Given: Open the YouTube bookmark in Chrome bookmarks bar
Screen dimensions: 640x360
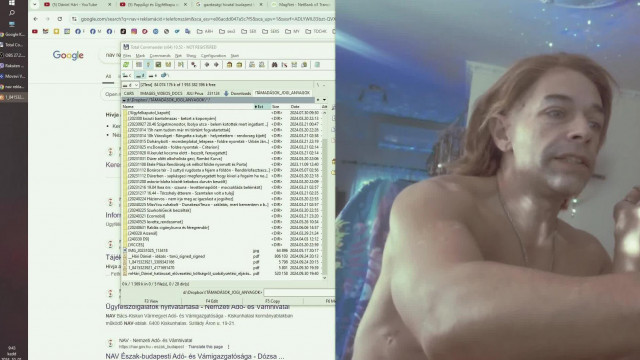Looking at the screenshot, I should [x=35, y=31].
